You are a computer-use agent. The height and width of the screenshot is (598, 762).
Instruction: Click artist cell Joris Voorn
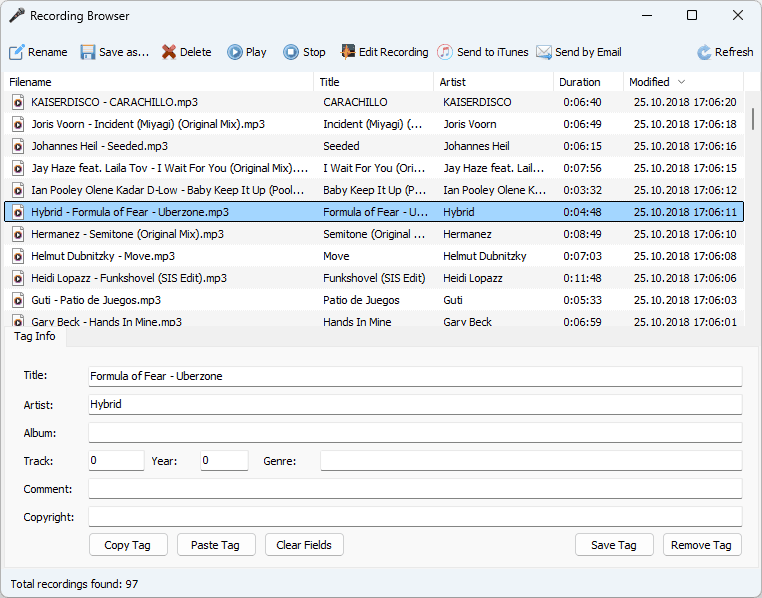click(x=470, y=124)
